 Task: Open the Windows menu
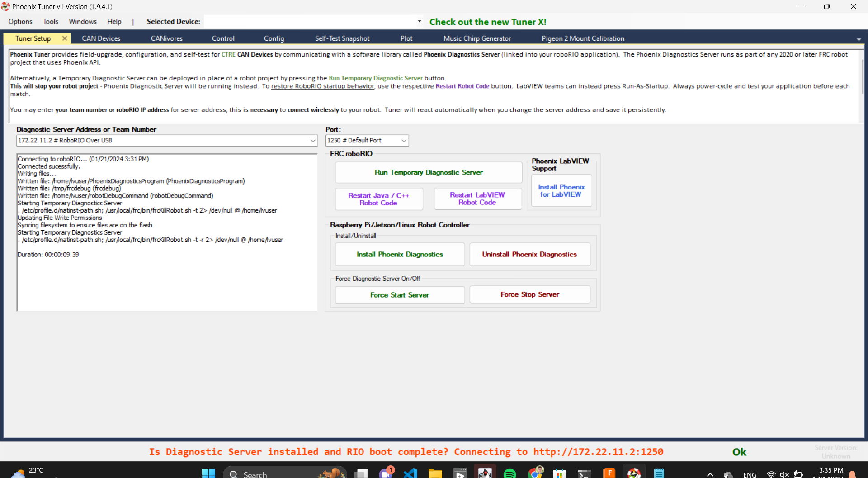(83, 21)
